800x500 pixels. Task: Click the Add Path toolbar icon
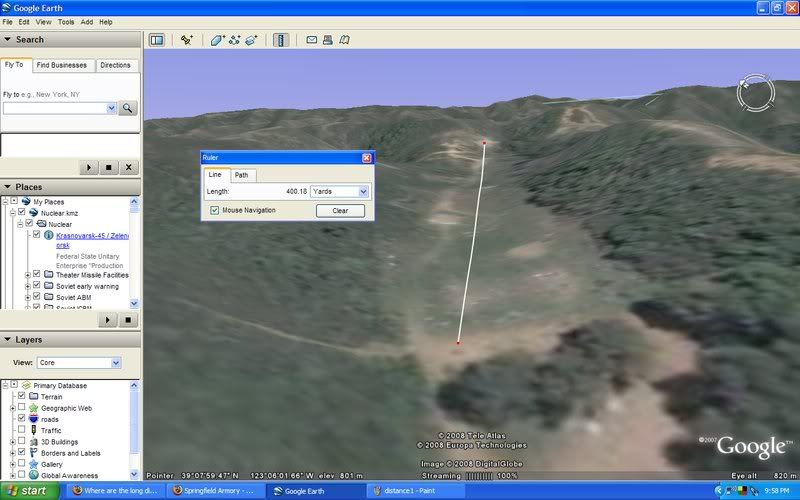point(235,40)
